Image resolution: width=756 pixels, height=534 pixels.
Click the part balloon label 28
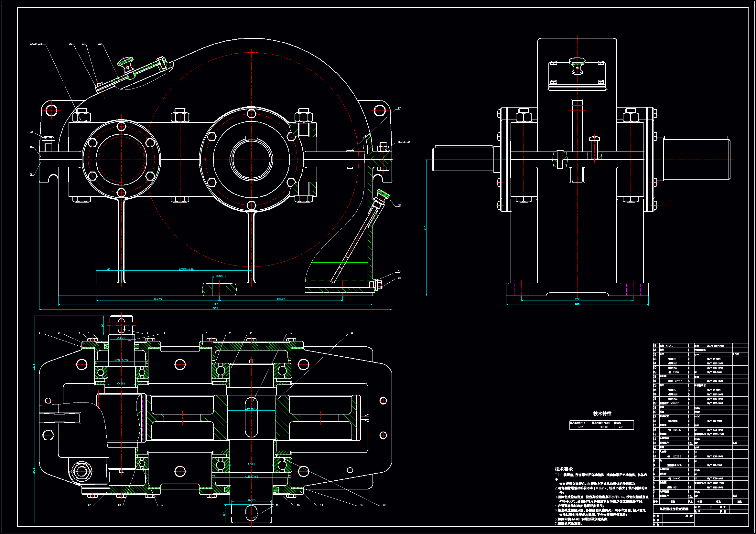click(x=100, y=44)
